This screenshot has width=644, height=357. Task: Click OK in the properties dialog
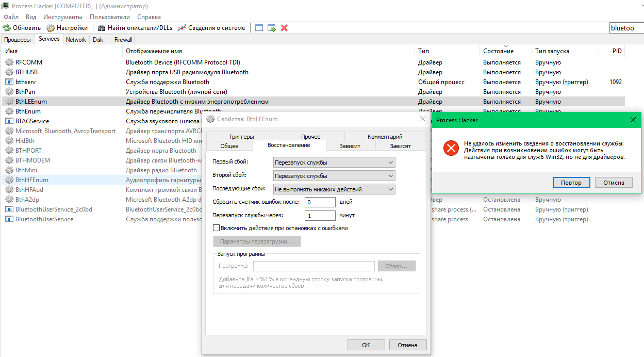[x=366, y=345]
